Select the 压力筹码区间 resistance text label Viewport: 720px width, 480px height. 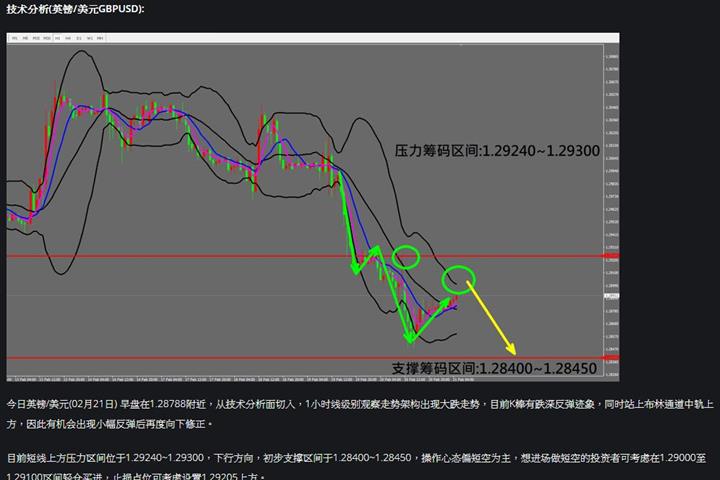pyautogui.click(x=497, y=151)
